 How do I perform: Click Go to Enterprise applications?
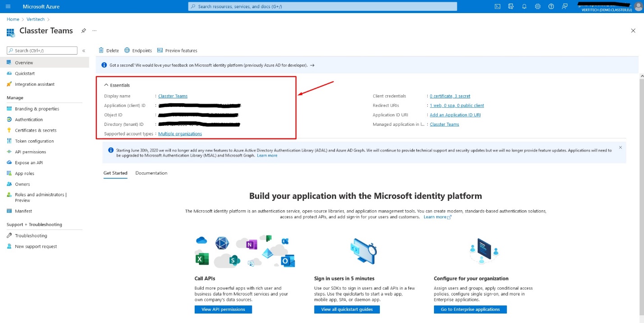470,309
